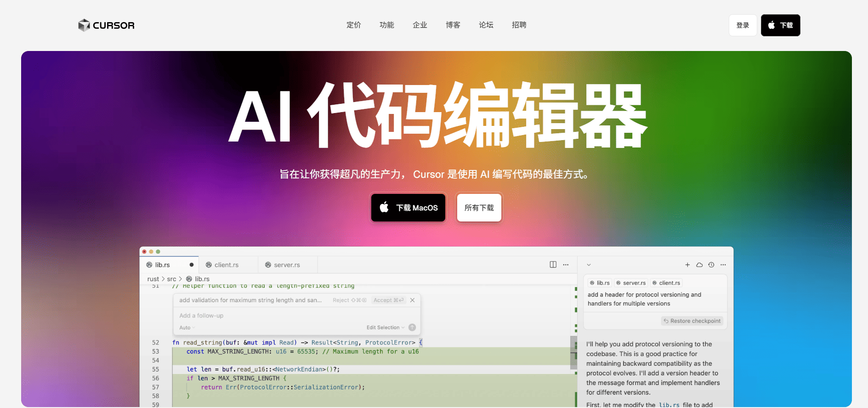Viewport: 868px width, 408px height.
Task: Click the Apple icon in 下载 MacOS button
Action: 384,207
